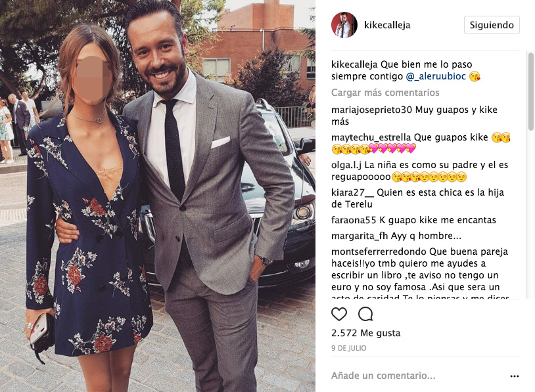Open the mariajoseprieto30 commenter profile
Image resolution: width=535 pixels, height=392 pixels.
371,110
